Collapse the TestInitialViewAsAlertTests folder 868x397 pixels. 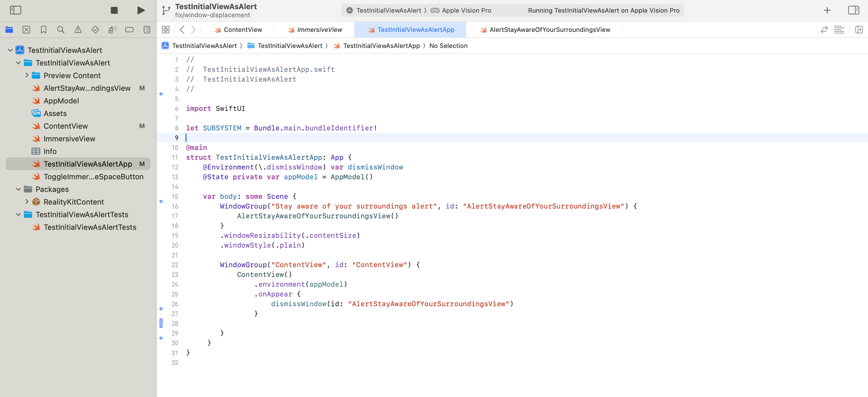19,215
